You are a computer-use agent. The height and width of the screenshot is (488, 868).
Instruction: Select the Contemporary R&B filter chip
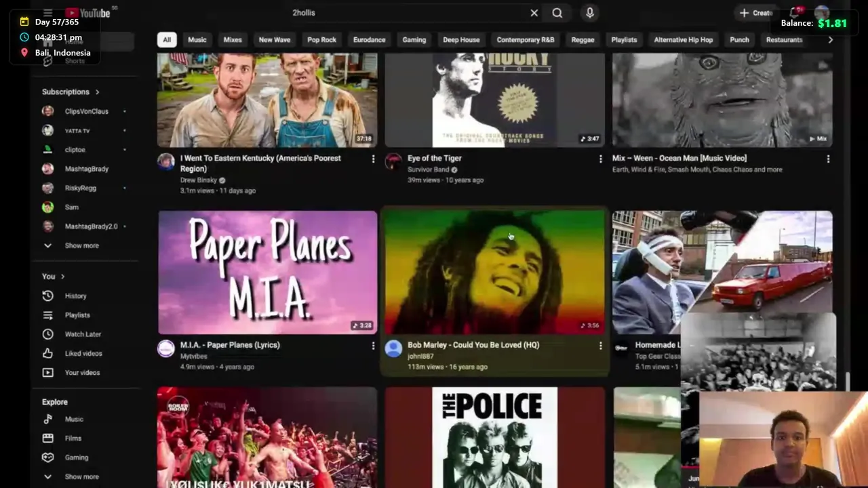[526, 40]
